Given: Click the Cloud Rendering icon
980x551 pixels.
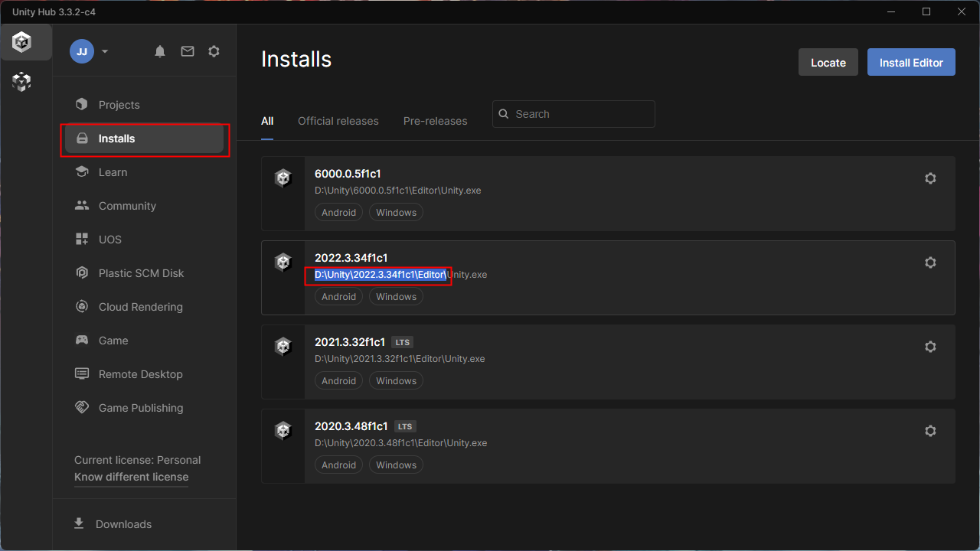Looking at the screenshot, I should (x=82, y=306).
